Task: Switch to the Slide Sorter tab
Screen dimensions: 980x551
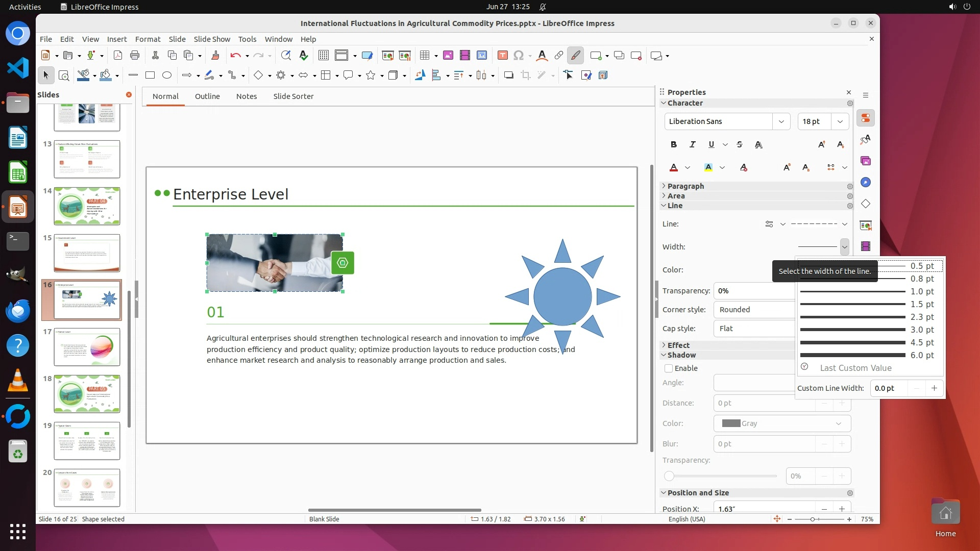Action: pyautogui.click(x=293, y=96)
